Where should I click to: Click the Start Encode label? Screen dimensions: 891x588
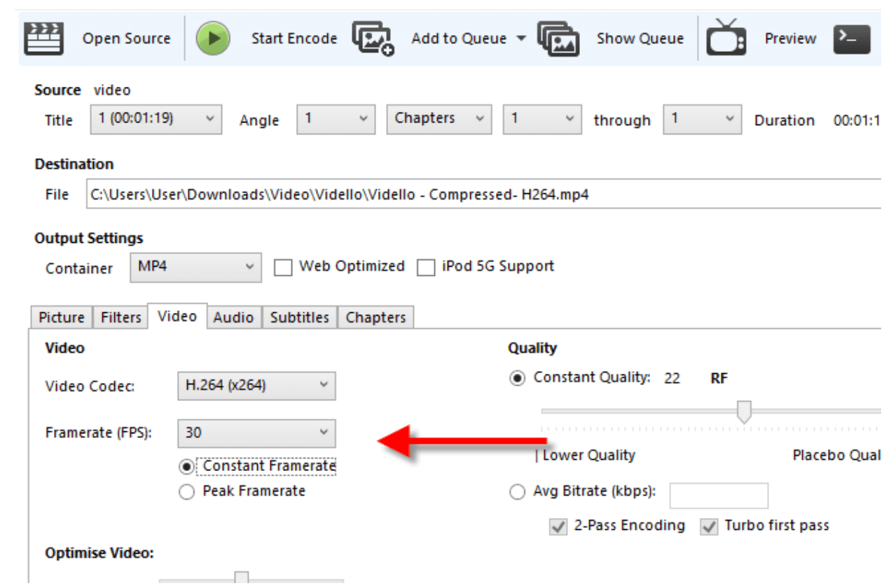coord(294,38)
